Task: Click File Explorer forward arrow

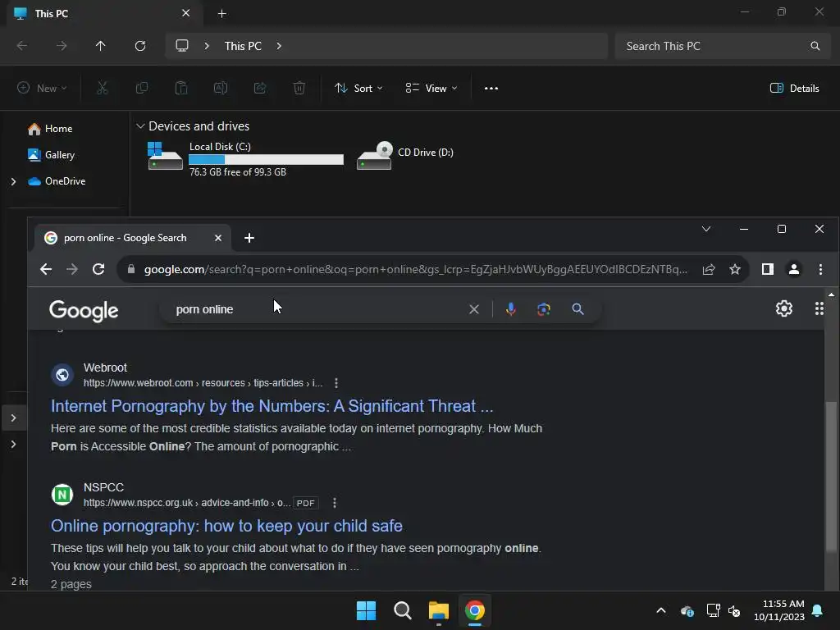Action: (62, 46)
